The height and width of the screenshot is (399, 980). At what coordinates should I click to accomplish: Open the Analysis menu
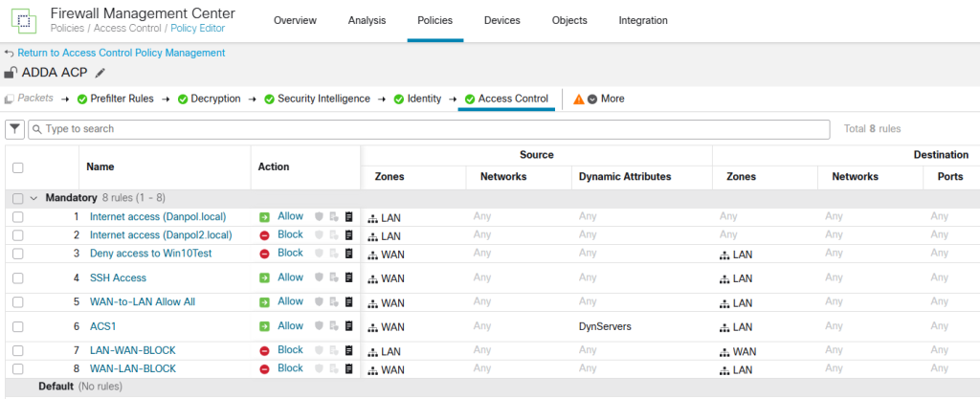367,21
